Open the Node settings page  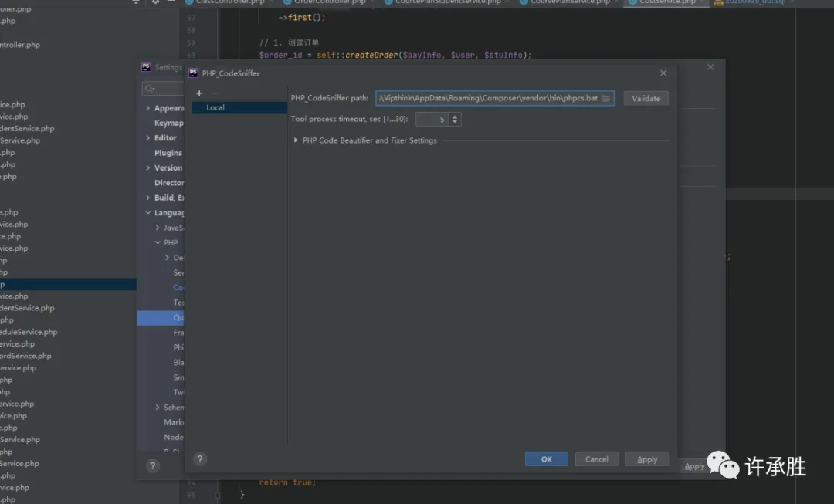tap(174, 437)
